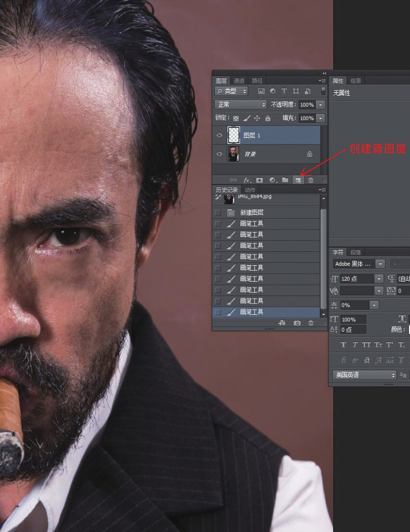This screenshot has height=532, width=410.
Task: Open the kerning V/A dropdown
Action: click(x=379, y=291)
